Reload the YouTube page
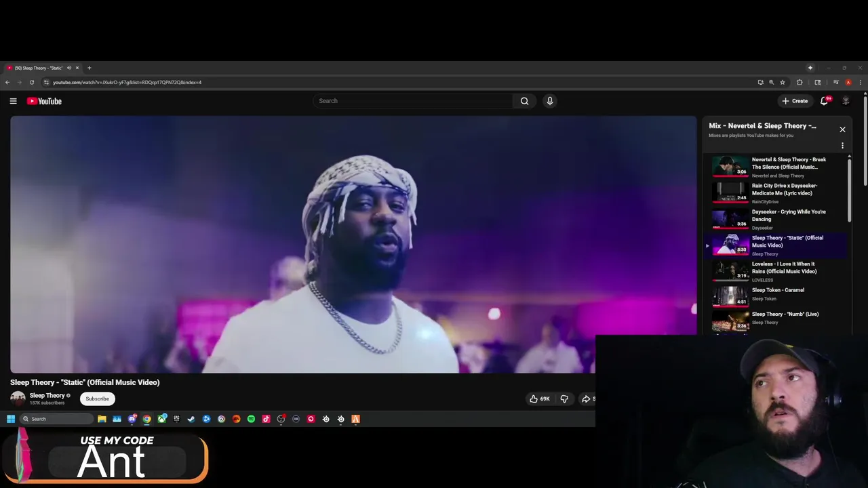Screen dimensions: 868x488 pos(31,82)
